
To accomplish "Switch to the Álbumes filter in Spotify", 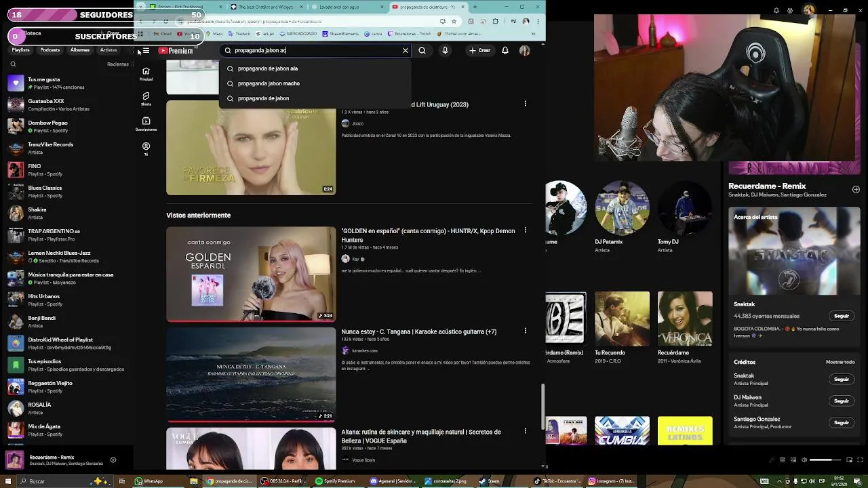I will (80, 50).
